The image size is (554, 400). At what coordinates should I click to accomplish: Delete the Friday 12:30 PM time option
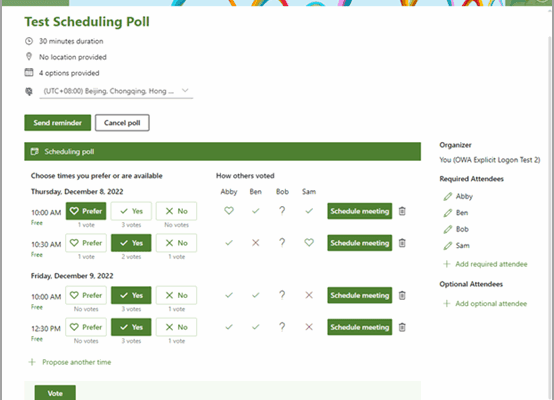(x=402, y=327)
